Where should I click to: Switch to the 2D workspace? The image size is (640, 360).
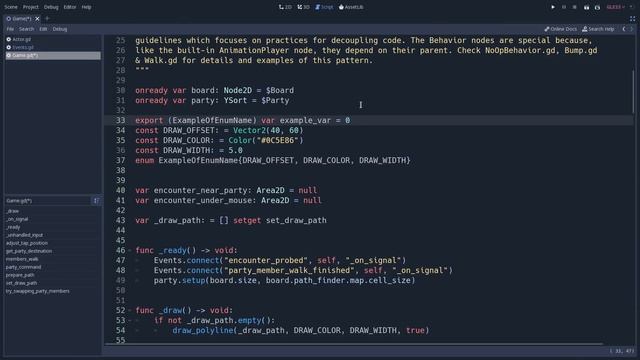pyautogui.click(x=285, y=7)
